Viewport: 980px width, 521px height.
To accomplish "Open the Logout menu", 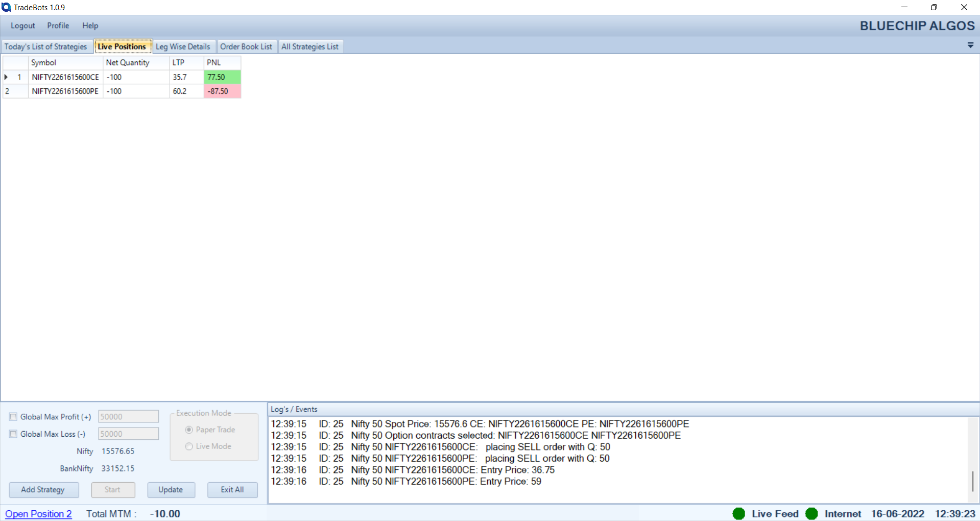I will click(23, 26).
